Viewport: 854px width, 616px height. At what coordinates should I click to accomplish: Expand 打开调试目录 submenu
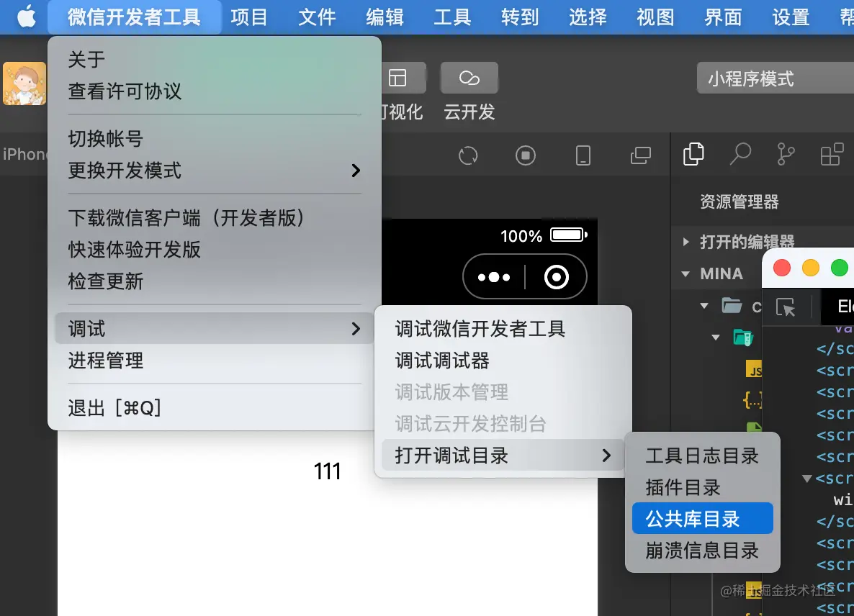(503, 455)
